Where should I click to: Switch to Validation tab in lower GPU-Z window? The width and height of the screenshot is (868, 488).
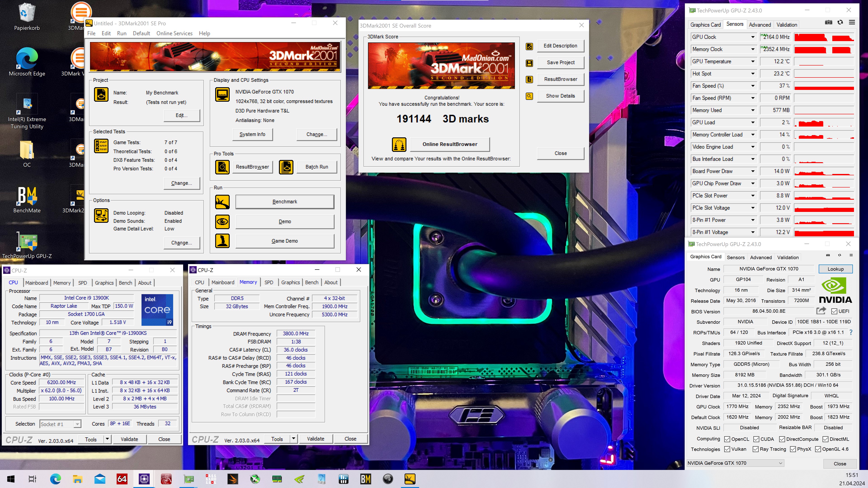788,257
